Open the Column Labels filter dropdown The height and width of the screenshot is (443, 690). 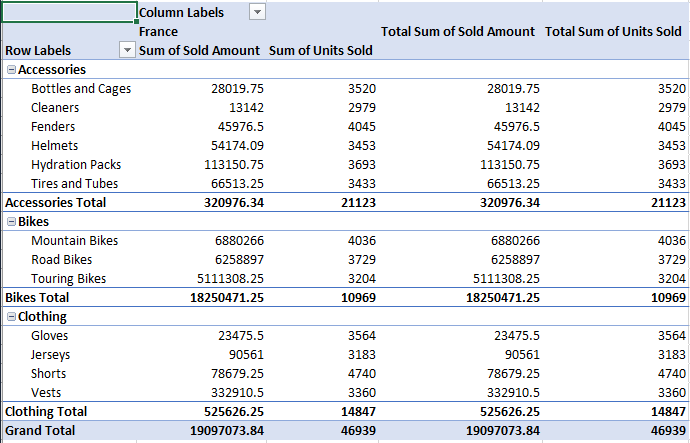coord(257,12)
